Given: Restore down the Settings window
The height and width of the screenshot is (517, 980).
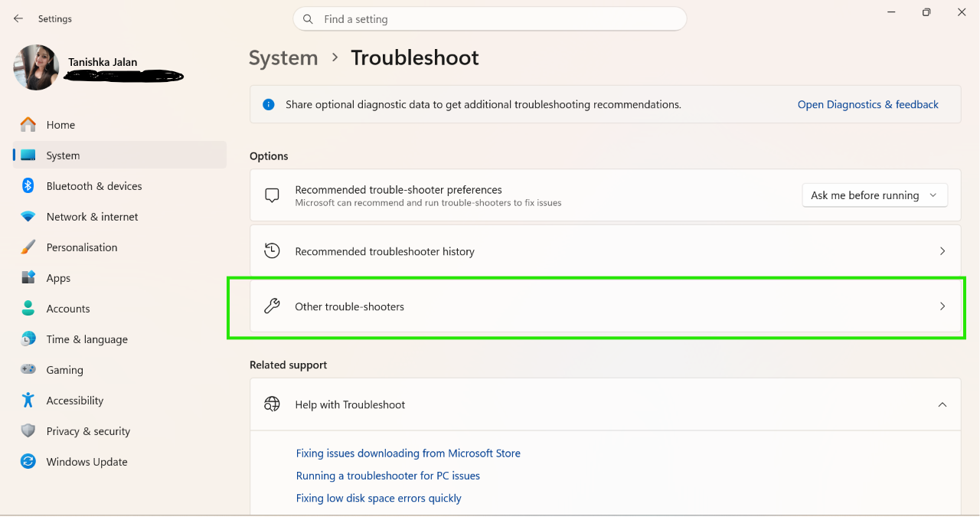Looking at the screenshot, I should (x=926, y=12).
